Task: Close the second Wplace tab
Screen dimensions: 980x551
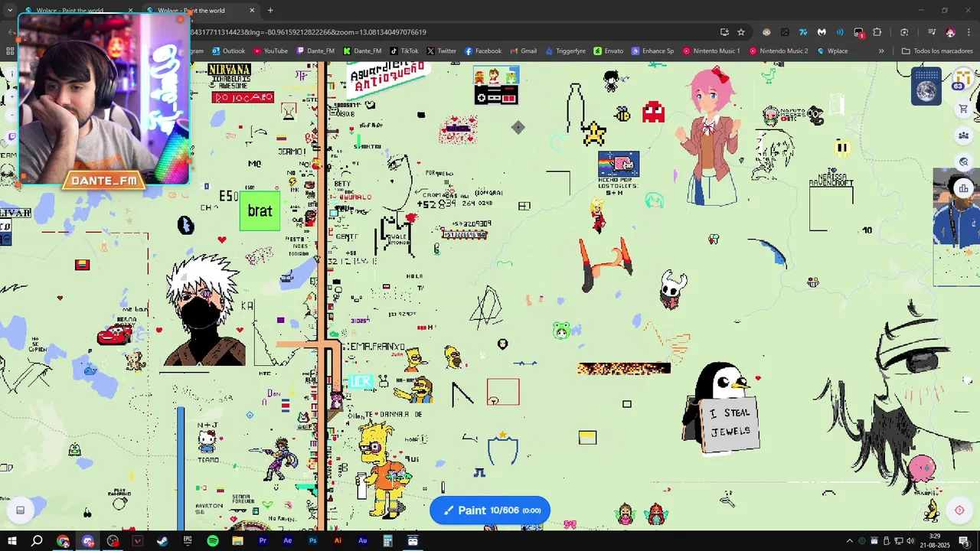Action: [x=252, y=11]
